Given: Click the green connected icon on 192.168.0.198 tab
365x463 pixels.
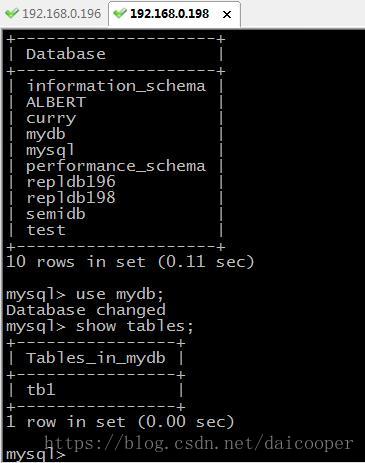Looking at the screenshot, I should coord(119,13).
